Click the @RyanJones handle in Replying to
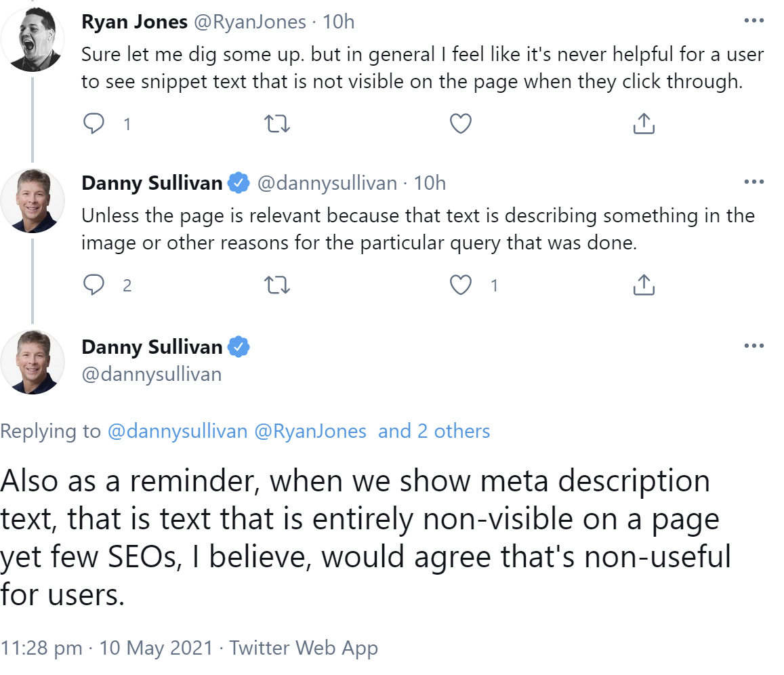Screen dimensions: 784x675 pos(310,431)
